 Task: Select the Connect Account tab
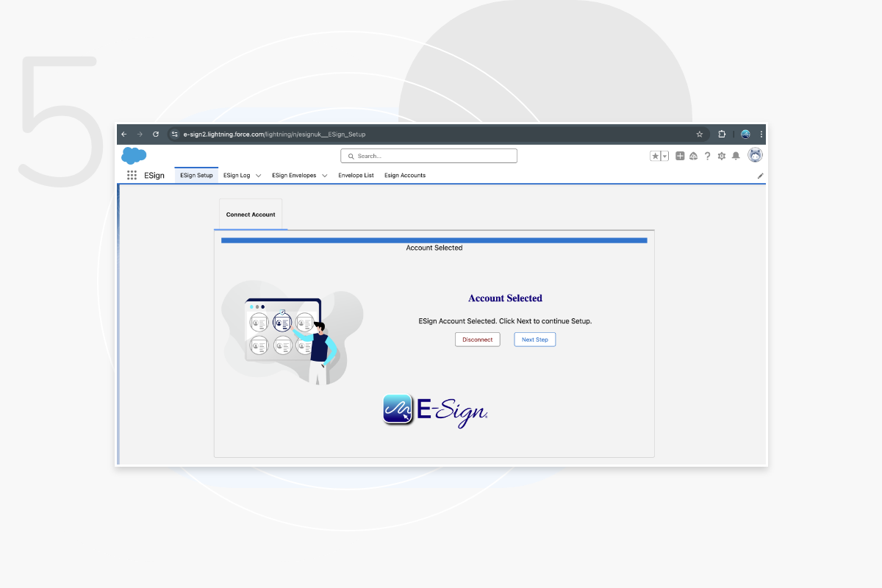251,215
